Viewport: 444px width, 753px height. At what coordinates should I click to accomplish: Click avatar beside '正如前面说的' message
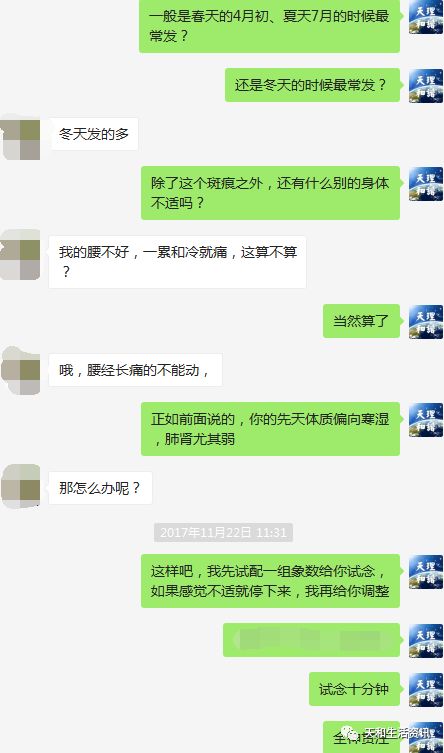click(x=426, y=420)
